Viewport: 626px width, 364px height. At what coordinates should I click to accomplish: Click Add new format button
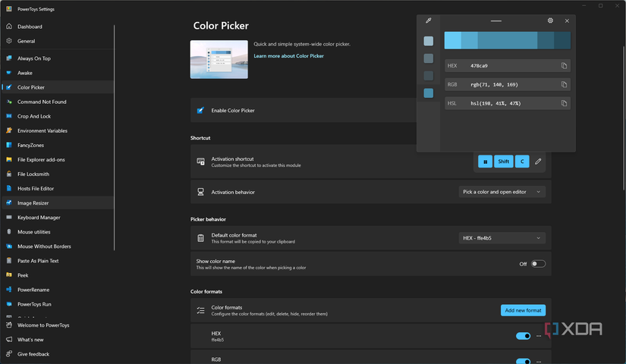(523, 310)
